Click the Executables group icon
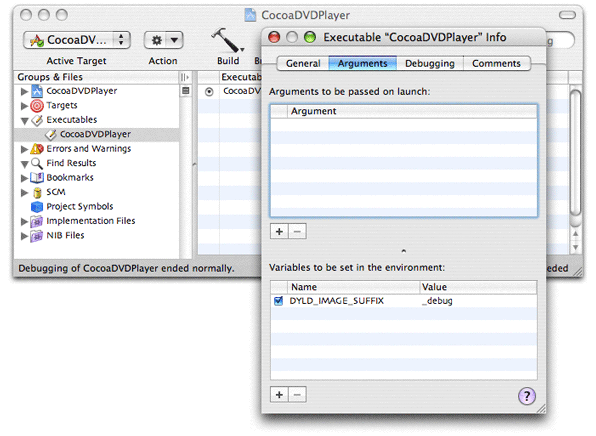 tap(37, 120)
